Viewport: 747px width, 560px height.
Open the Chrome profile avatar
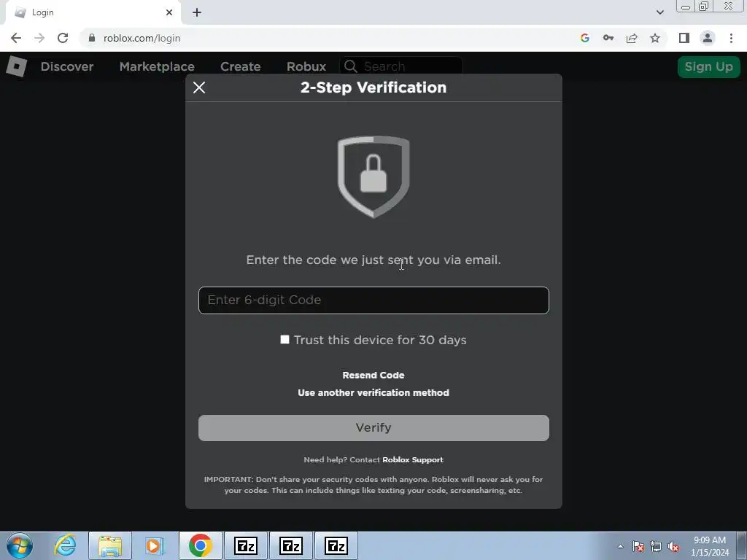tap(708, 38)
